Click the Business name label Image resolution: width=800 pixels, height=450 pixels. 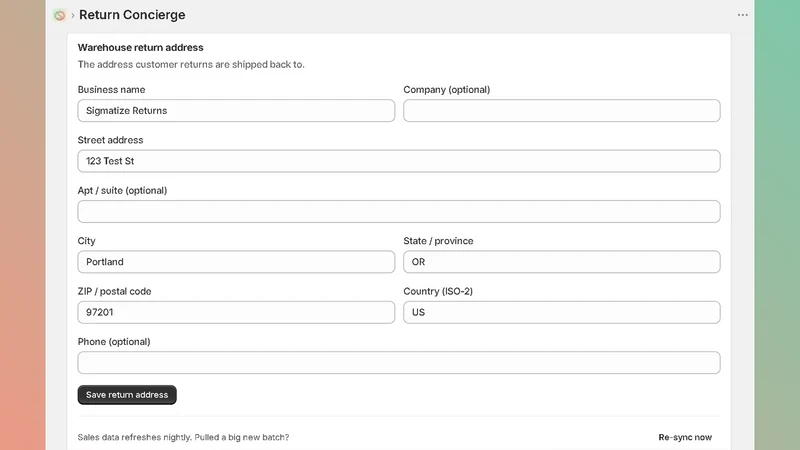tap(111, 90)
